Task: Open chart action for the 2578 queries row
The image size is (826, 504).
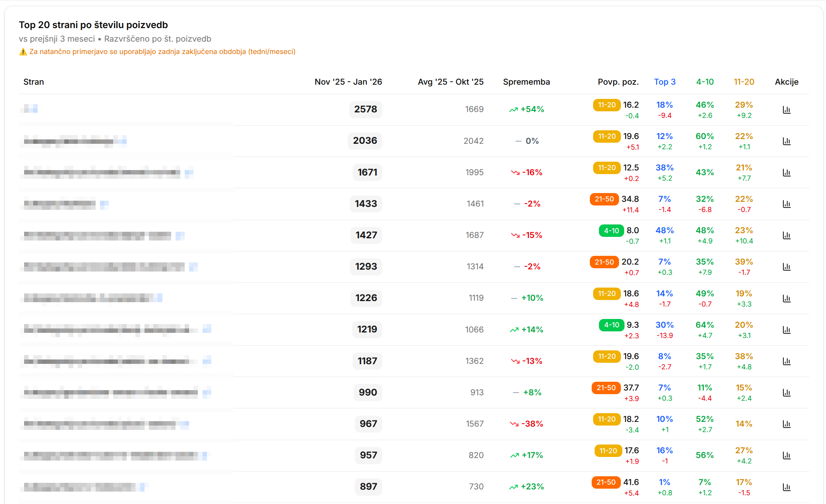Action: pos(787,109)
